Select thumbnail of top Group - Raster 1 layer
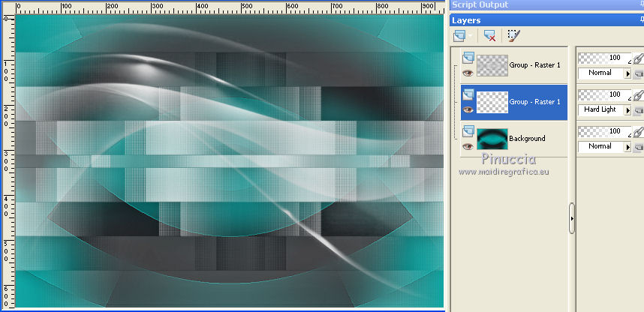Viewport: 644px width, 312px height. tap(492, 66)
